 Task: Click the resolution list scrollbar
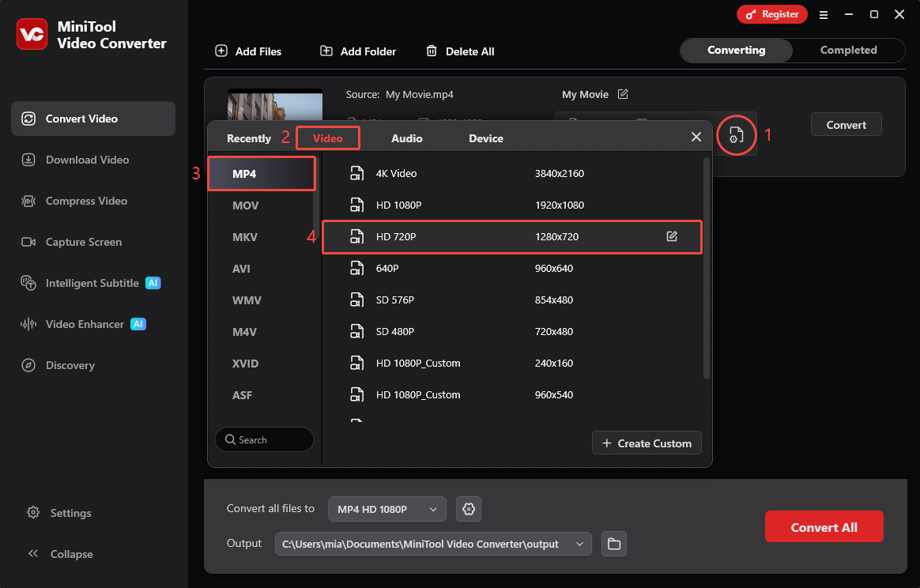[x=707, y=268]
